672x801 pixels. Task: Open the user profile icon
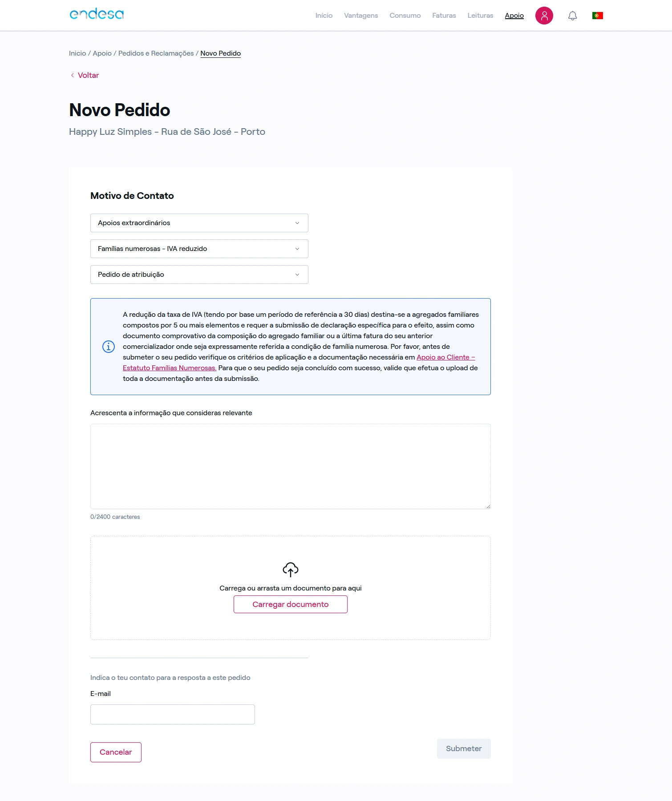click(544, 16)
